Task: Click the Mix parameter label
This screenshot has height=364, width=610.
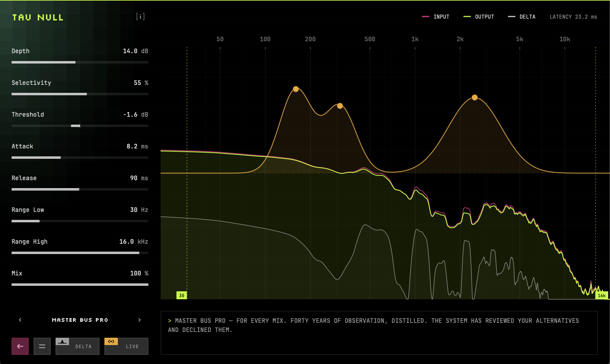Action: 17,273
